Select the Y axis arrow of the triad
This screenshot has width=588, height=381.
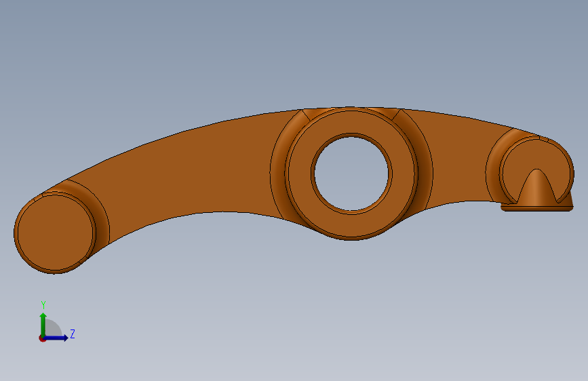(x=43, y=325)
